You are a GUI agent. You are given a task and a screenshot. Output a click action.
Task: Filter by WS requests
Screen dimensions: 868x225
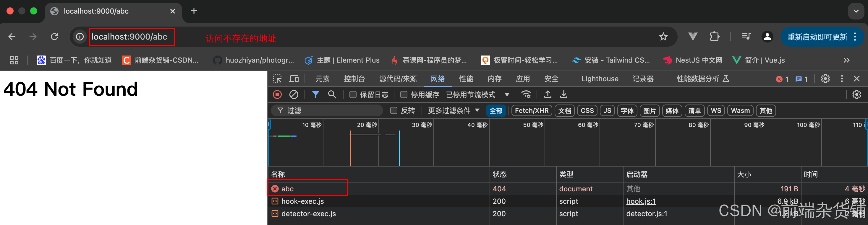(x=716, y=111)
